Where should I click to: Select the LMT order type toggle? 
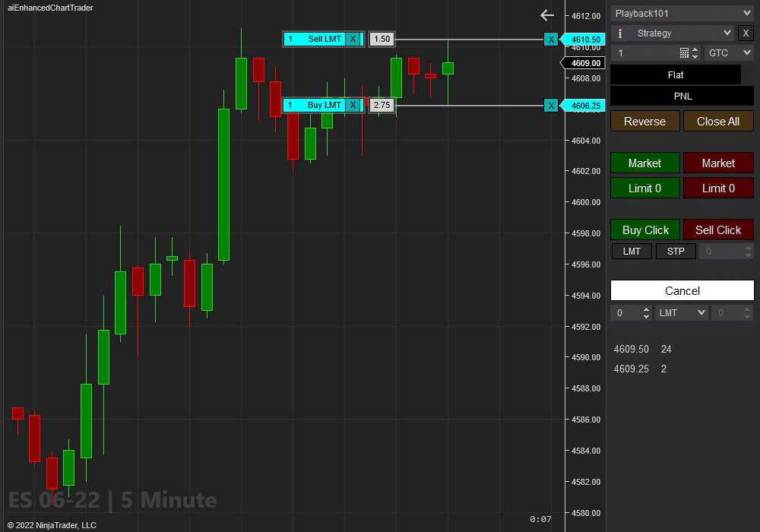point(632,251)
